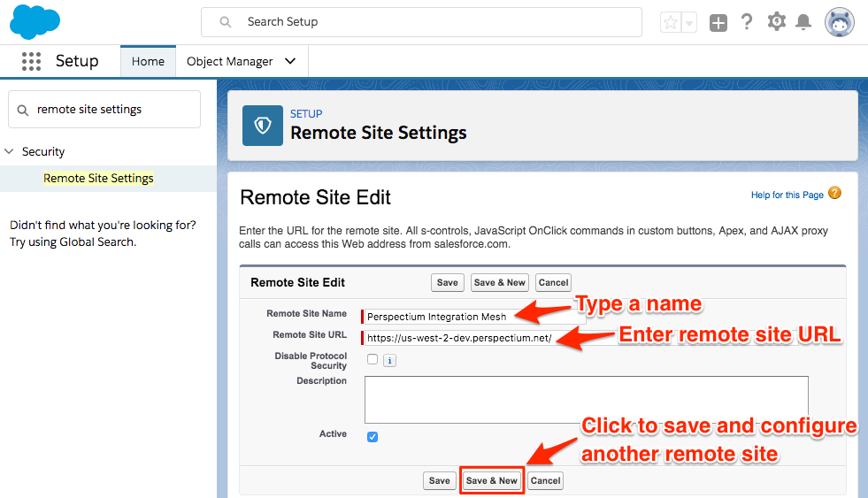The width and height of the screenshot is (868, 498).
Task: Click the Salesforce cloud logo
Action: click(35, 21)
